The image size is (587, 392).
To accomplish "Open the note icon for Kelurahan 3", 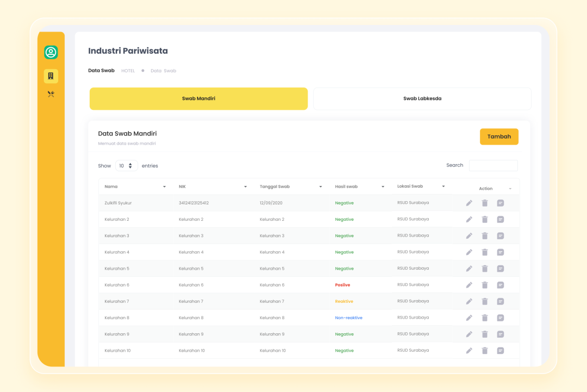I will (501, 236).
